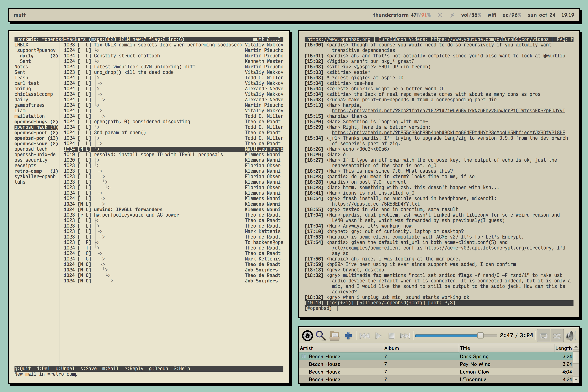Open files with the folder icon
Viewport: 588px width, 392px height.
click(335, 336)
